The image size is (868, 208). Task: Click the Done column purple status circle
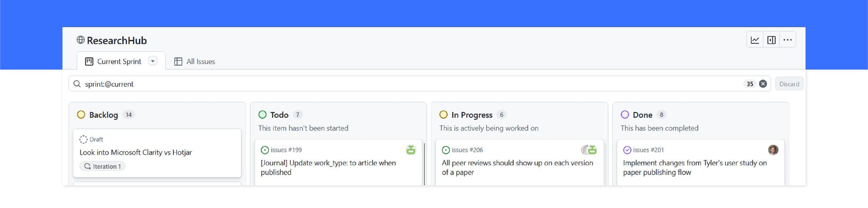pyautogui.click(x=625, y=115)
